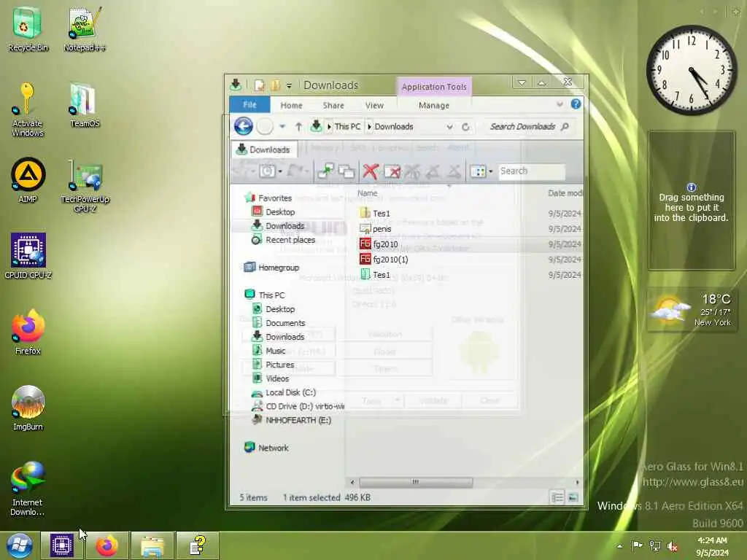Image resolution: width=747 pixels, height=560 pixels.
Task: Click the green arrow windows toolbar icon
Action: pos(326,171)
